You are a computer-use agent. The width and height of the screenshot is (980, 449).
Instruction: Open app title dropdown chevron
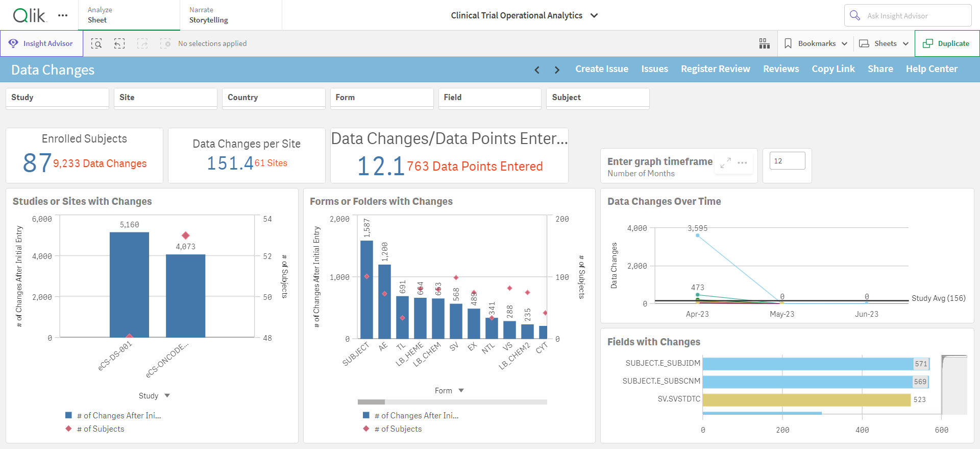[x=594, y=15]
